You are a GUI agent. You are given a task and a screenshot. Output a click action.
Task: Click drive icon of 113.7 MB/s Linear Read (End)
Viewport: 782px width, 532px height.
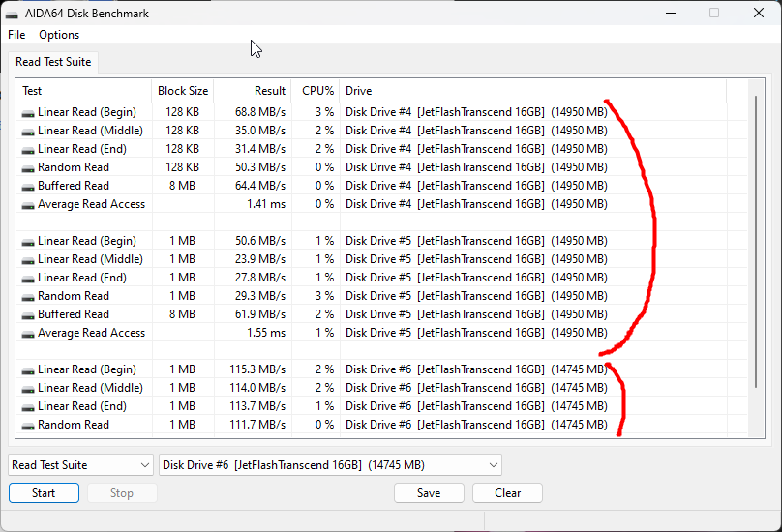point(28,407)
